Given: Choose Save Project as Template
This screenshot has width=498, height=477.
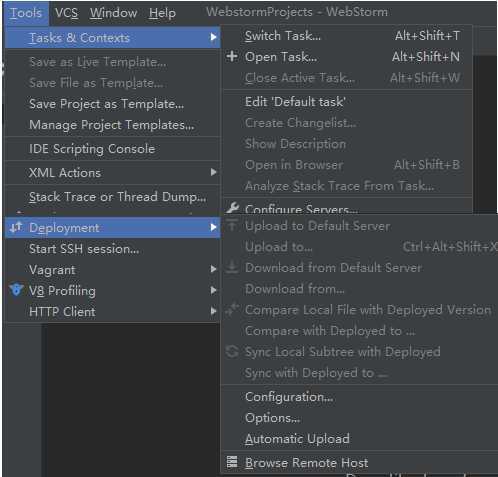Looking at the screenshot, I should click(x=107, y=104).
